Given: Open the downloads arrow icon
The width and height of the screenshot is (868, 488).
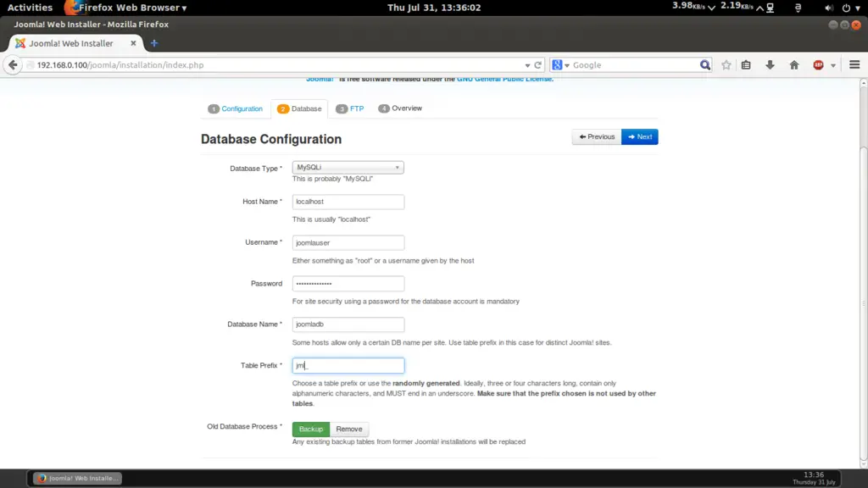Looking at the screenshot, I should tap(770, 64).
